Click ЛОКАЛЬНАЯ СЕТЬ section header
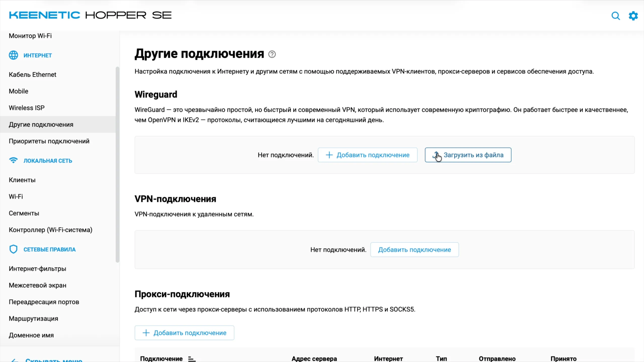Viewport: 644px width, 362px height. click(48, 161)
